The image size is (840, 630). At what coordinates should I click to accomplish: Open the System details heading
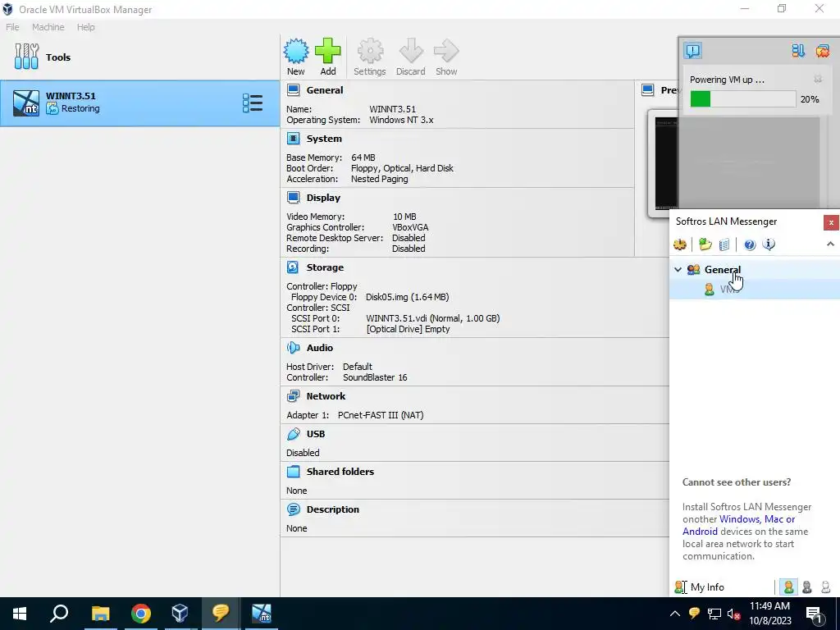324,139
